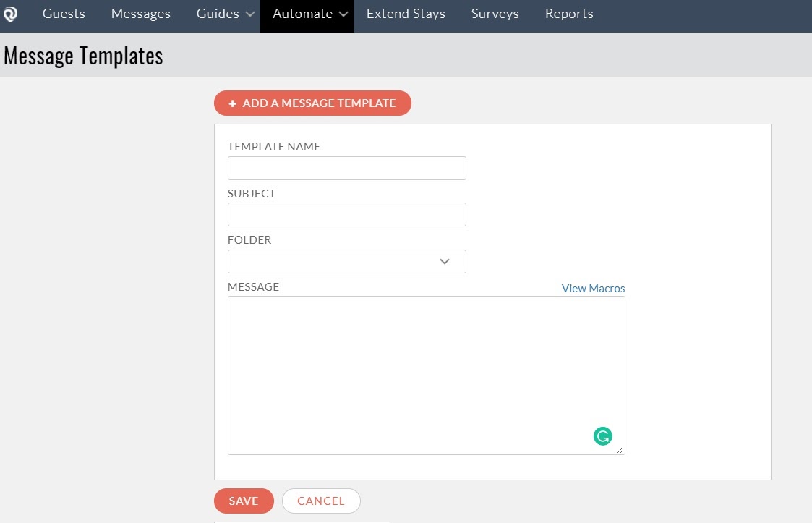Click the app logo in the navbar
812x523 pixels.
pyautogui.click(x=11, y=14)
